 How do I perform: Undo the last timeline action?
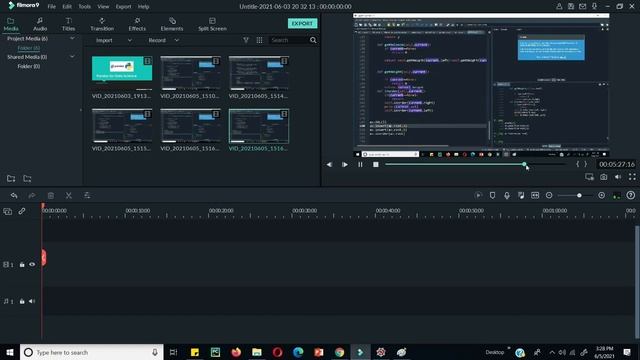(14, 196)
